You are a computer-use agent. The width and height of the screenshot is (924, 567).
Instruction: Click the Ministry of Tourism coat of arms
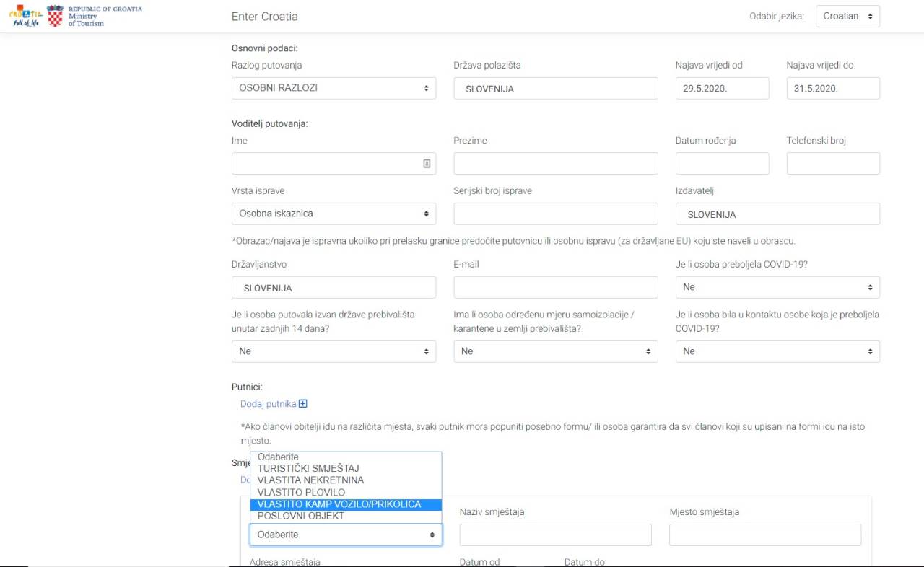56,16
